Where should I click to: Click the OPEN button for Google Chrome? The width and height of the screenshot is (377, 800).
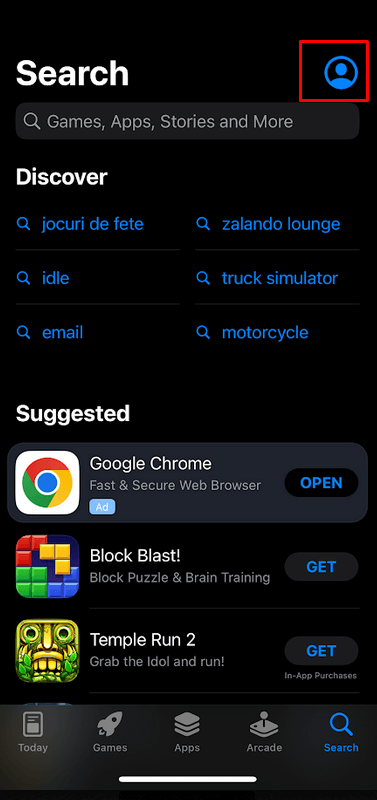coord(321,483)
